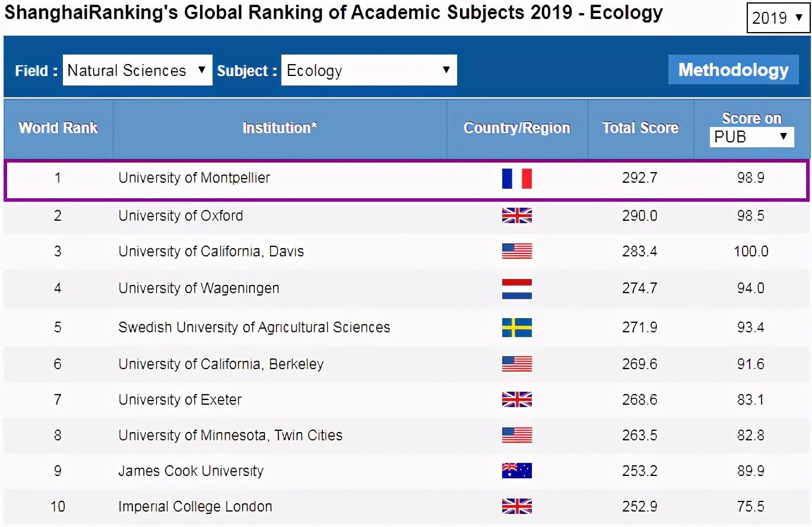Click total score value 263.5
812x527 pixels.
pos(639,435)
